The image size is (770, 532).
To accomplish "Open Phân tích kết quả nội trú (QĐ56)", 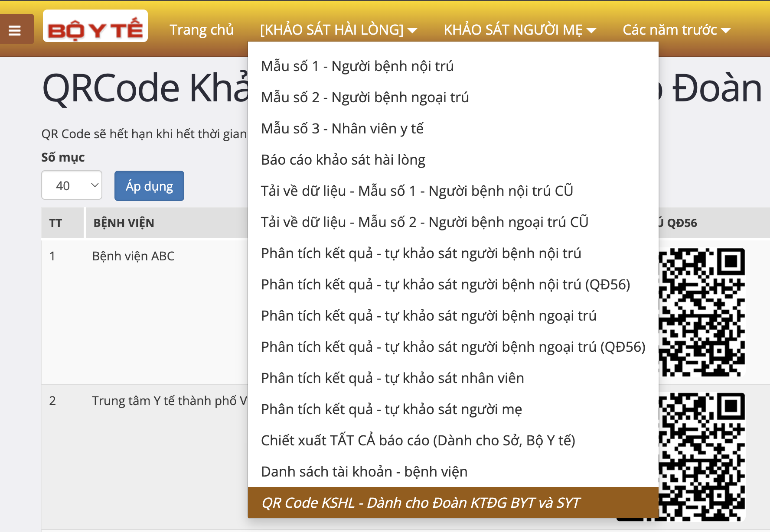I will (x=445, y=285).
